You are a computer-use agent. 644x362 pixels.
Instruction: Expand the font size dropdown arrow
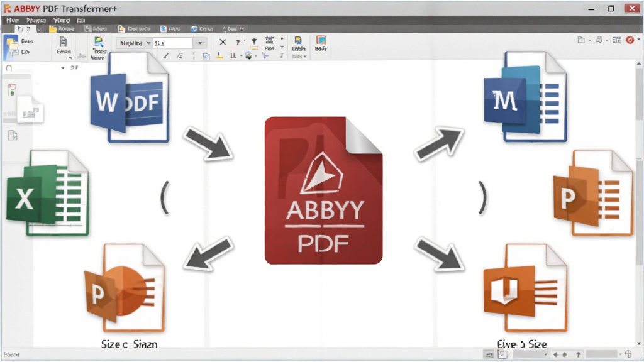click(200, 43)
